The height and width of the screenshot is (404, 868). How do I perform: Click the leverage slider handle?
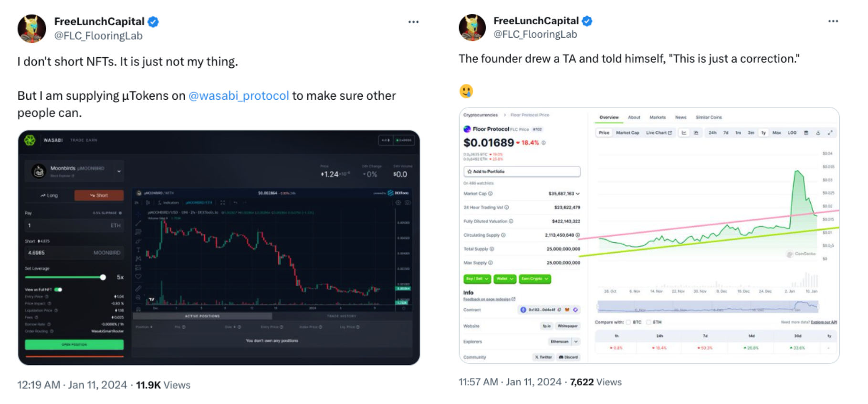click(103, 277)
